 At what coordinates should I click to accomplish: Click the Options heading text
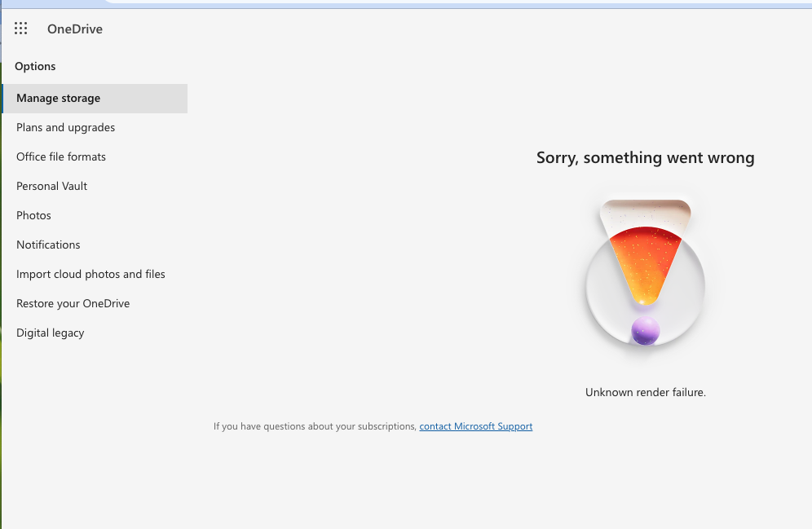point(35,66)
